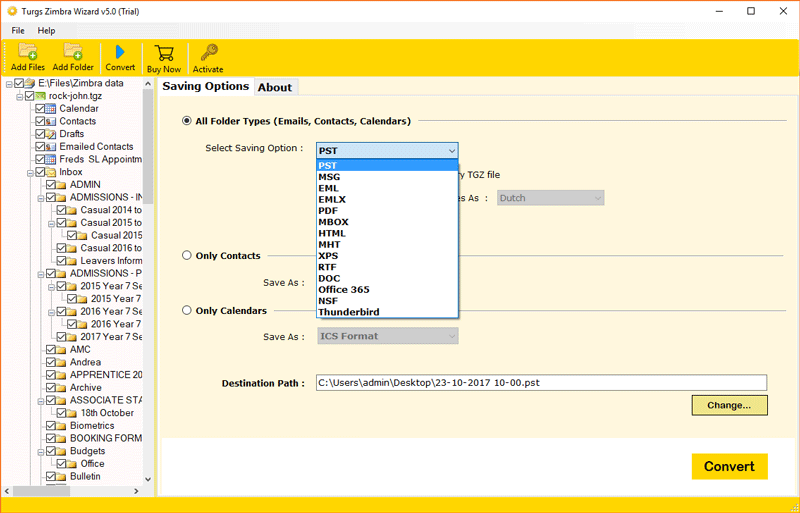Select the Calendar folder icon in tree
800x513 pixels.
(51, 109)
